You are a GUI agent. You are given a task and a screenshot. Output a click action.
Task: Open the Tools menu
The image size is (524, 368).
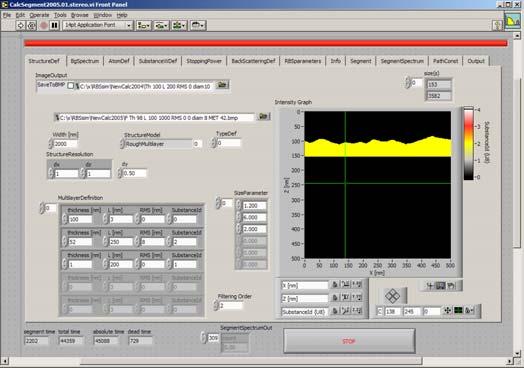click(x=60, y=15)
